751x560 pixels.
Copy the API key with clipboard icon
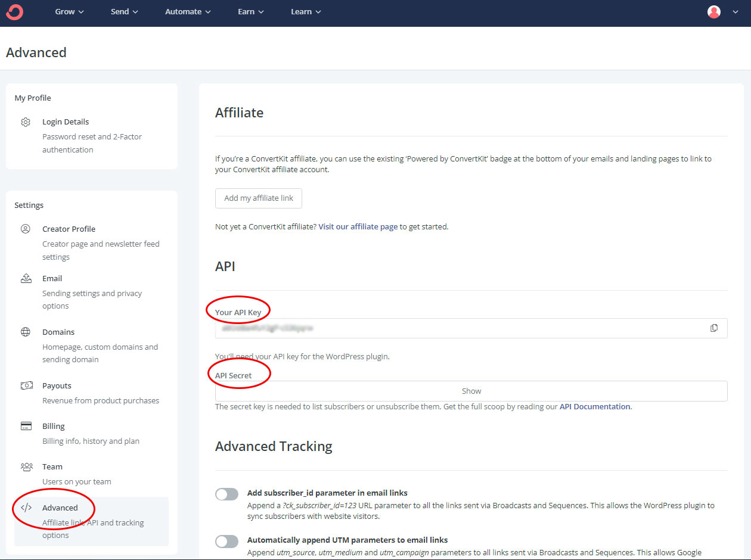(x=713, y=328)
